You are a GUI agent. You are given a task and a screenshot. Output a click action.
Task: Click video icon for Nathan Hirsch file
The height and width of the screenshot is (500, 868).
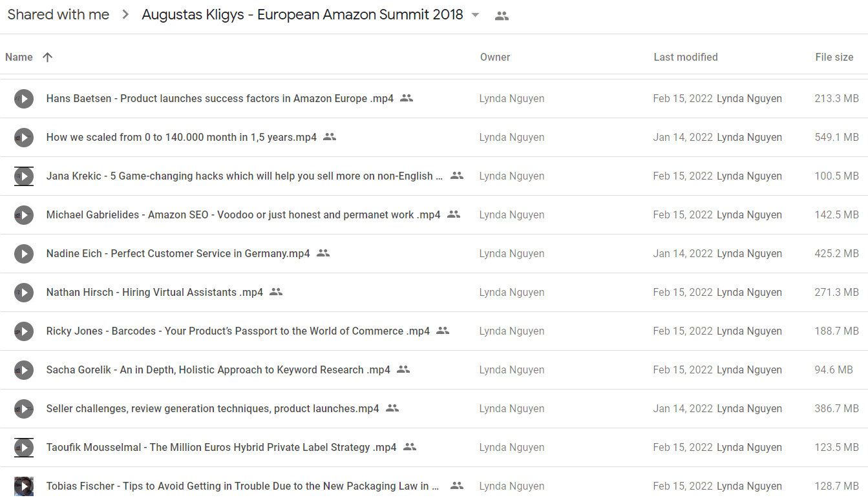tap(24, 293)
